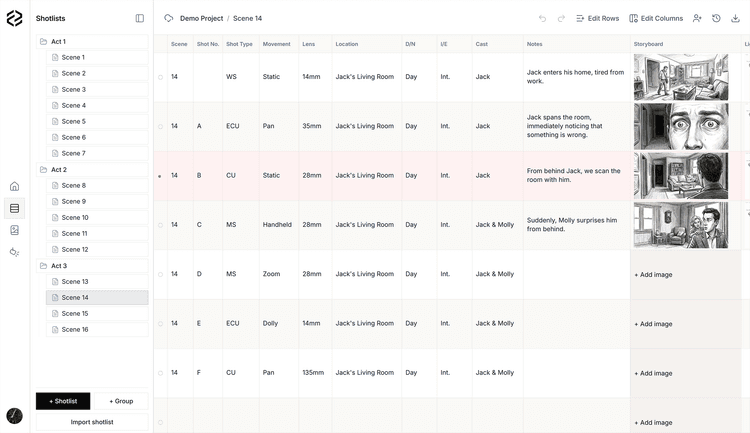Open the shotlist view icon in left rail
The width and height of the screenshot is (750, 433).
[x=14, y=208]
